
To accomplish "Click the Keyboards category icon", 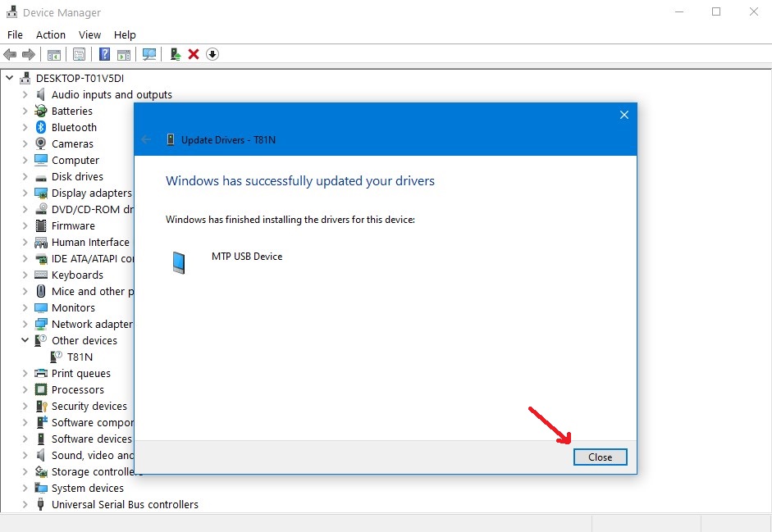I will pos(41,275).
